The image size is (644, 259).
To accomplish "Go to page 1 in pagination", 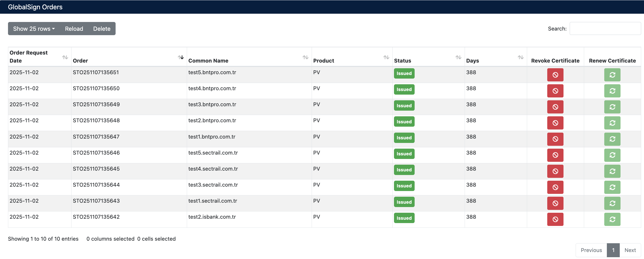I will pos(613,250).
